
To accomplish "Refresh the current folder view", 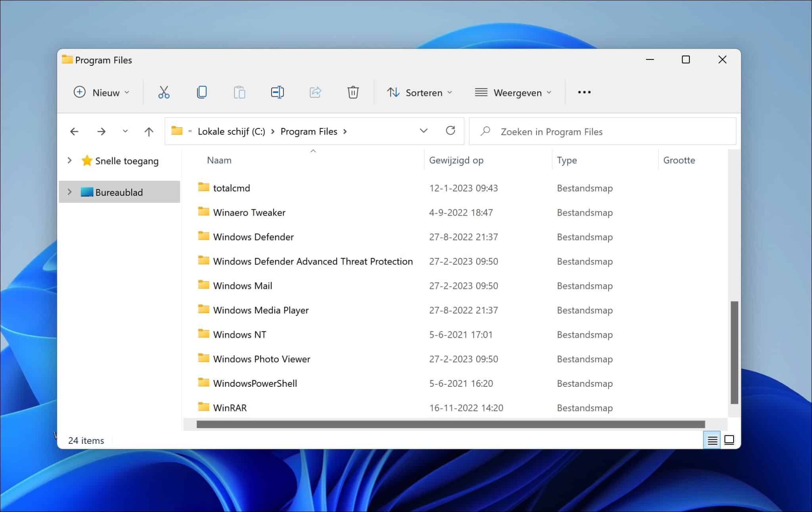I will click(x=450, y=131).
